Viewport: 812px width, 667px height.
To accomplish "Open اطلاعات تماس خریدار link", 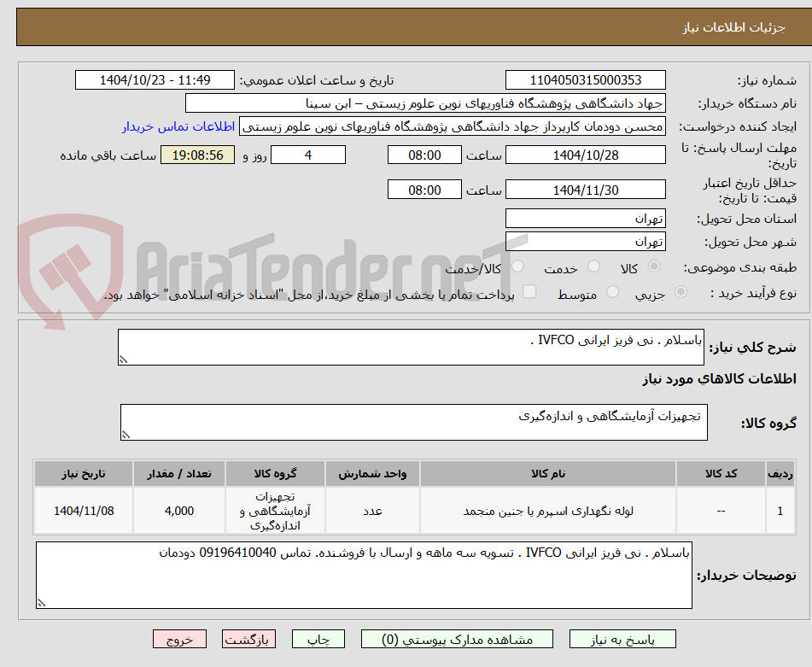I will pyautogui.click(x=178, y=127).
